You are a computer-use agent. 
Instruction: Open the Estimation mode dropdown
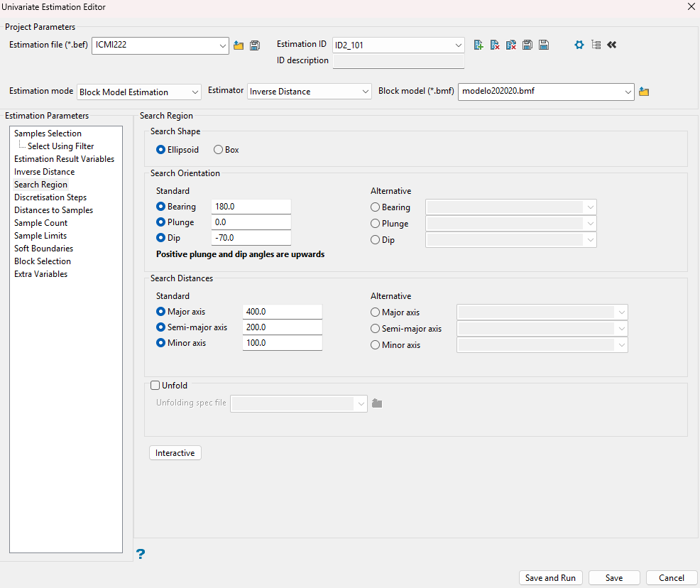coord(195,92)
